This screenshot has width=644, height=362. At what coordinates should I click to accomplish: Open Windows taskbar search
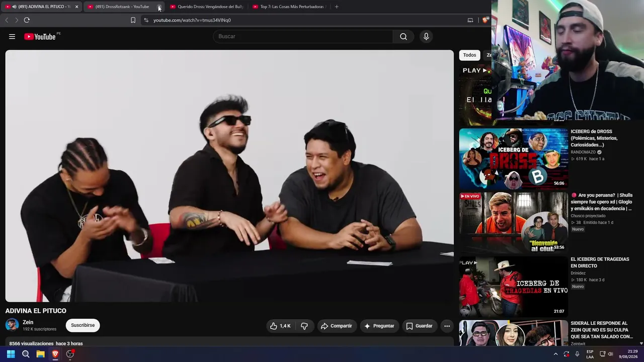pos(26,354)
